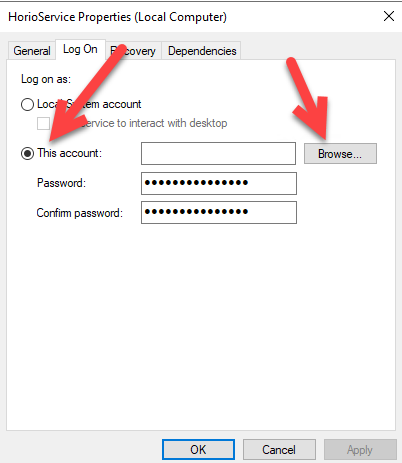402x463 pixels.
Task: Select the Log On tab
Action: [x=80, y=49]
